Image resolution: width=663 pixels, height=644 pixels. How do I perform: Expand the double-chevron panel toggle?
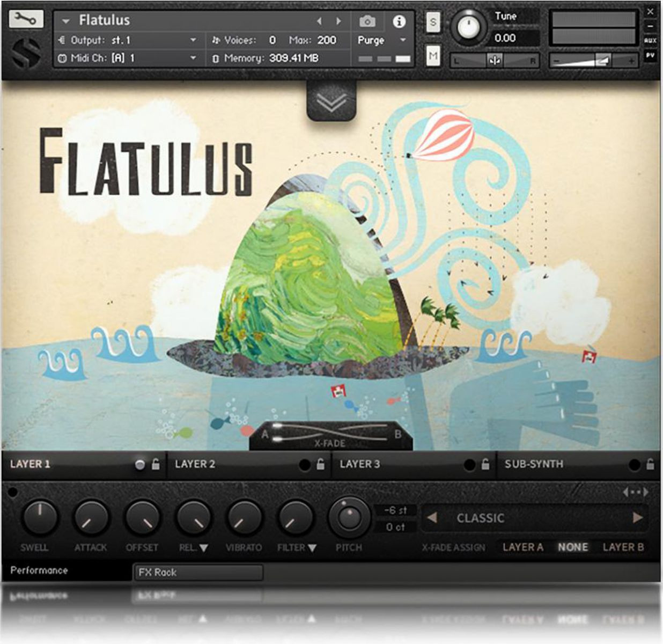click(x=331, y=100)
